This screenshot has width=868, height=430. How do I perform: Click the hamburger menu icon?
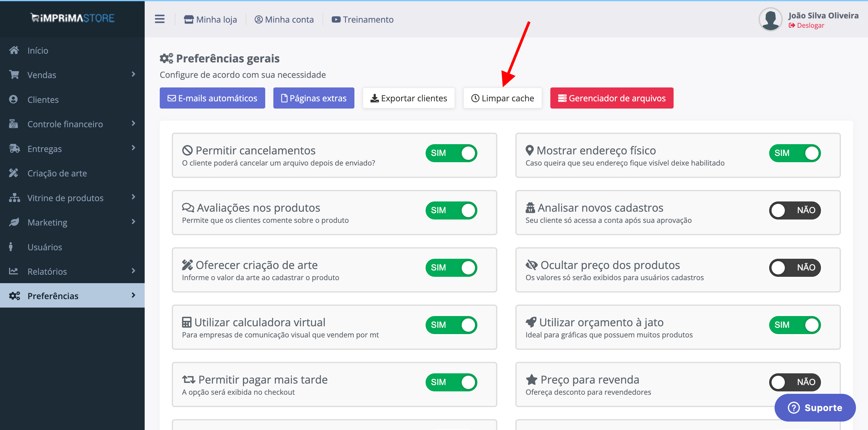pos(160,19)
